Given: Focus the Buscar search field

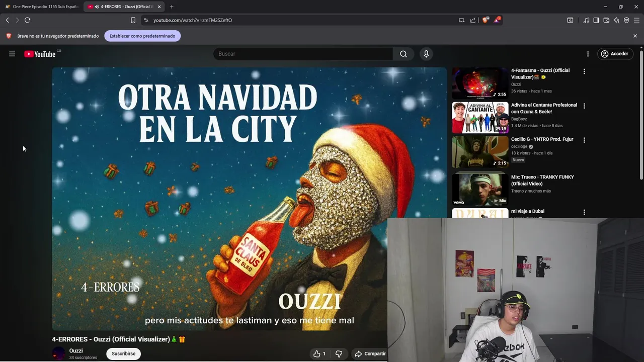Looking at the screenshot, I should tap(303, 54).
